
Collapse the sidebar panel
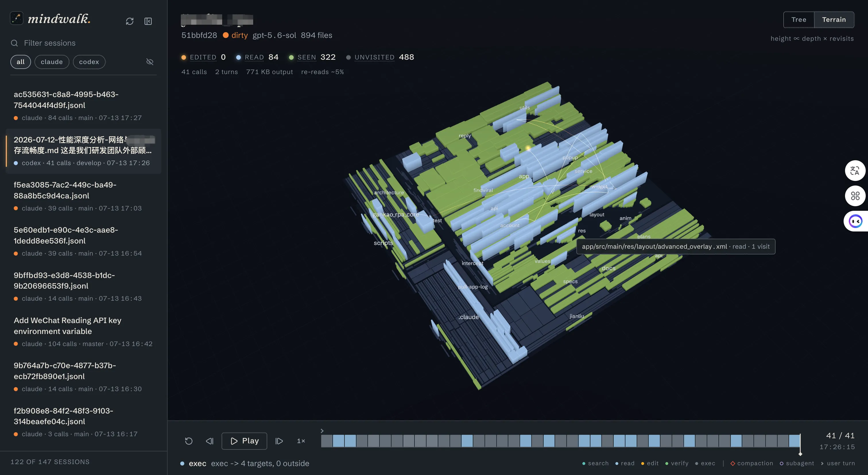148,21
